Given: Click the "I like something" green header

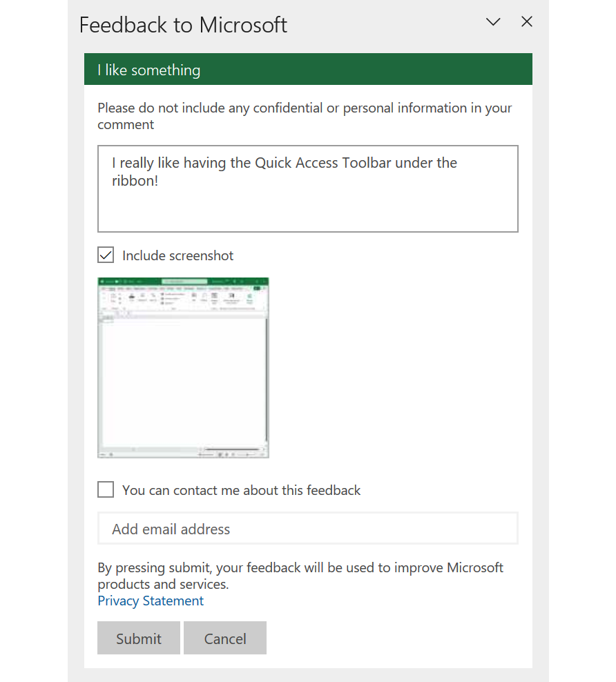Looking at the screenshot, I should (x=308, y=70).
